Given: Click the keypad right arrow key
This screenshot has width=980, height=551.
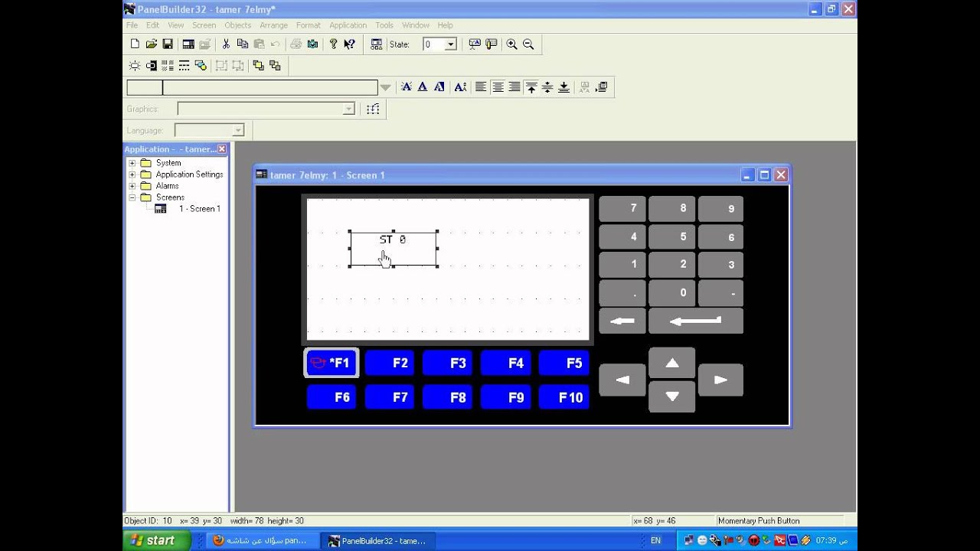Looking at the screenshot, I should [x=720, y=380].
